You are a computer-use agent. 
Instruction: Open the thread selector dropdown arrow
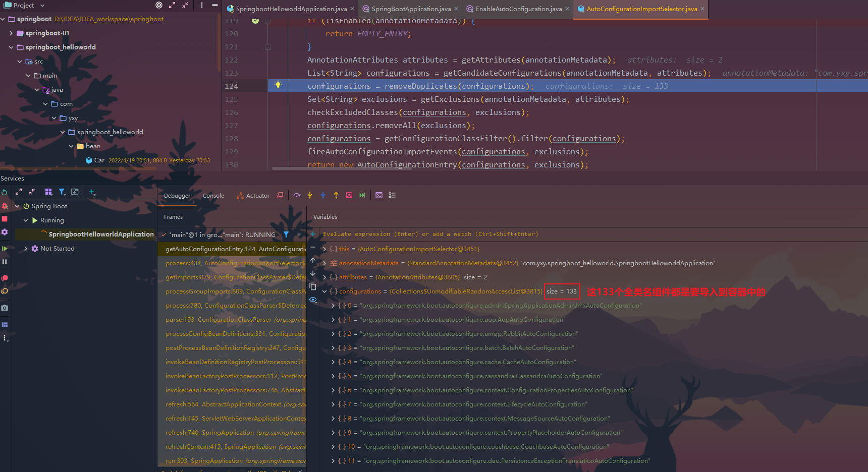(299, 234)
